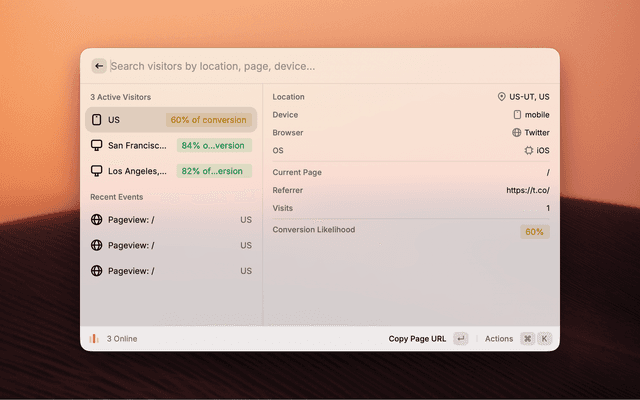
Task: Click the back arrow button
Action: coord(98,66)
